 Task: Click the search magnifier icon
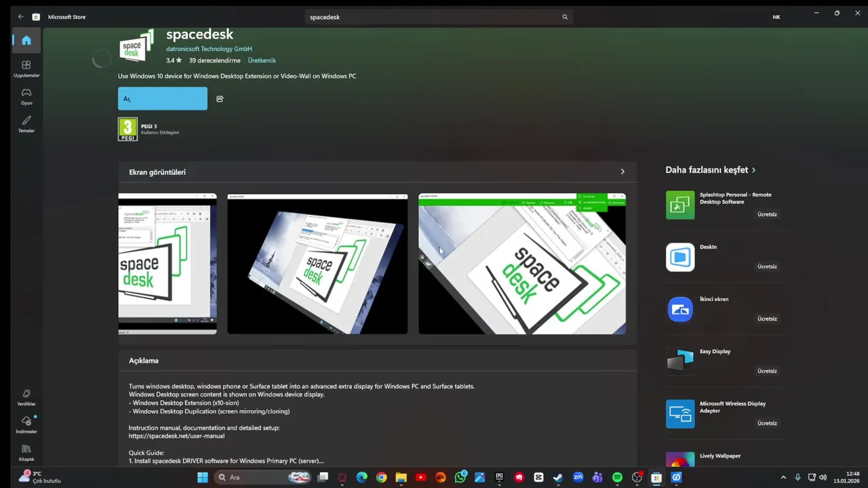[x=564, y=17]
